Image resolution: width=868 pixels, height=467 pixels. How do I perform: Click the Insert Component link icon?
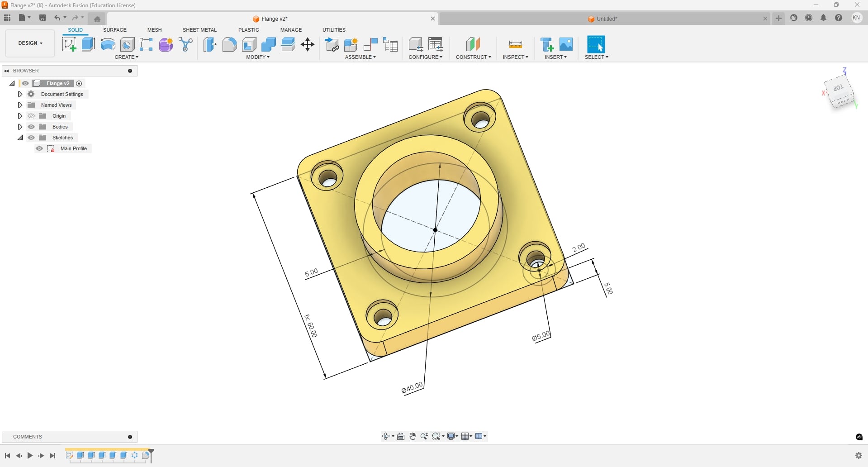click(x=332, y=44)
